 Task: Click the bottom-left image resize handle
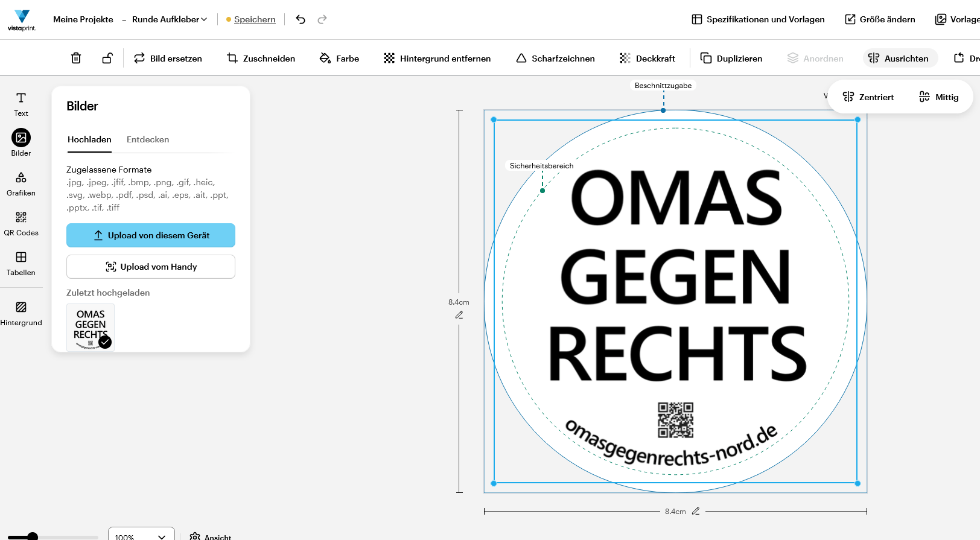point(494,483)
